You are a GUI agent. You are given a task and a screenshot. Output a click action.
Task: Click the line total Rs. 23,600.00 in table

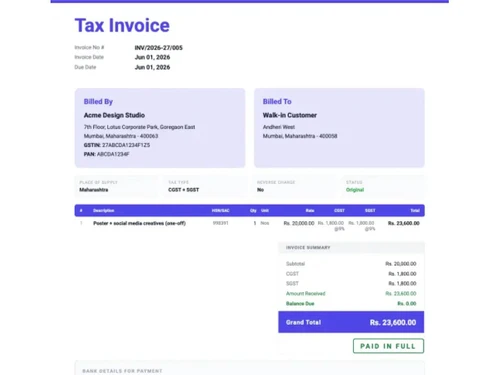404,223
